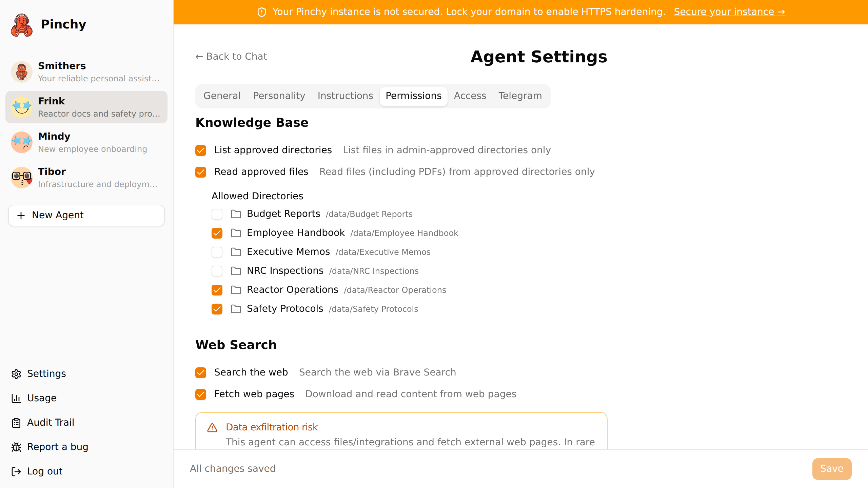The image size is (868, 488).
Task: Uncheck Read approved files
Action: (201, 172)
